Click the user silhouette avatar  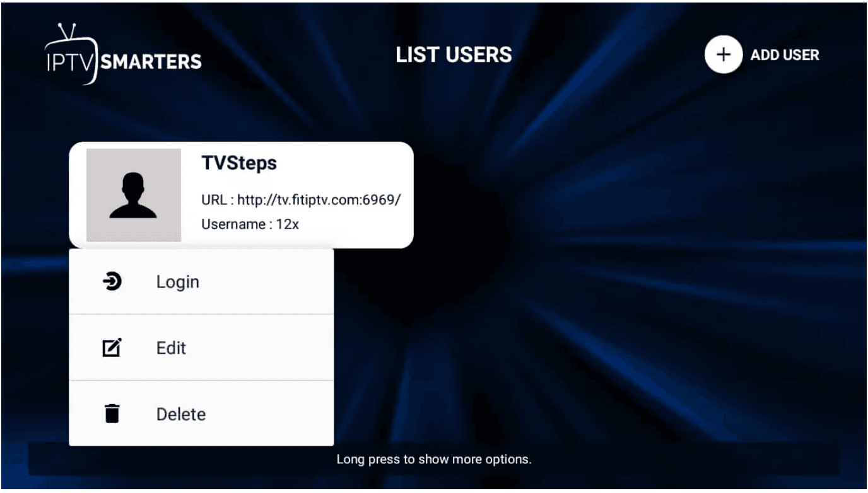coord(134,195)
